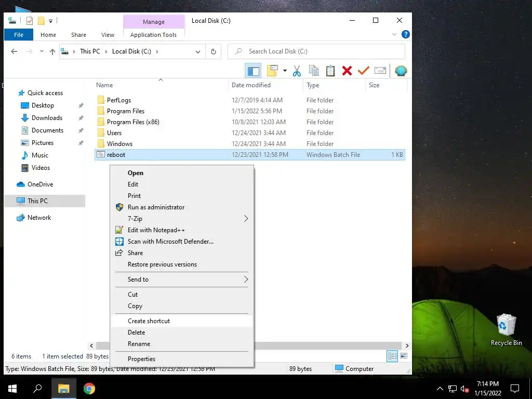Switch to the Share ribbon tab
The width and height of the screenshot is (532, 399).
point(78,35)
